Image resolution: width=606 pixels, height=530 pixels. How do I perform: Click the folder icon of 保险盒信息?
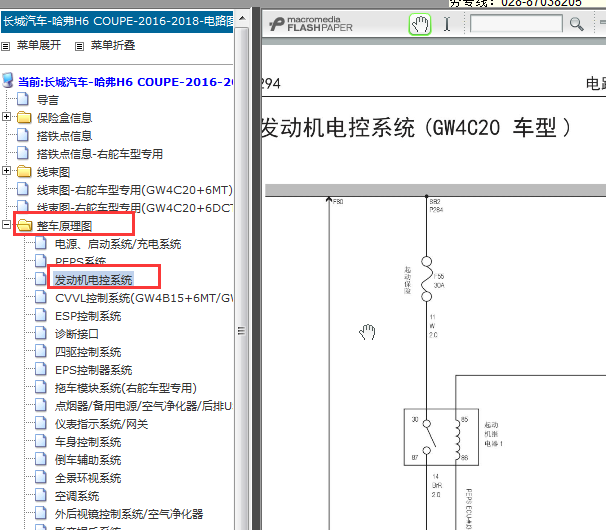(x=24, y=117)
